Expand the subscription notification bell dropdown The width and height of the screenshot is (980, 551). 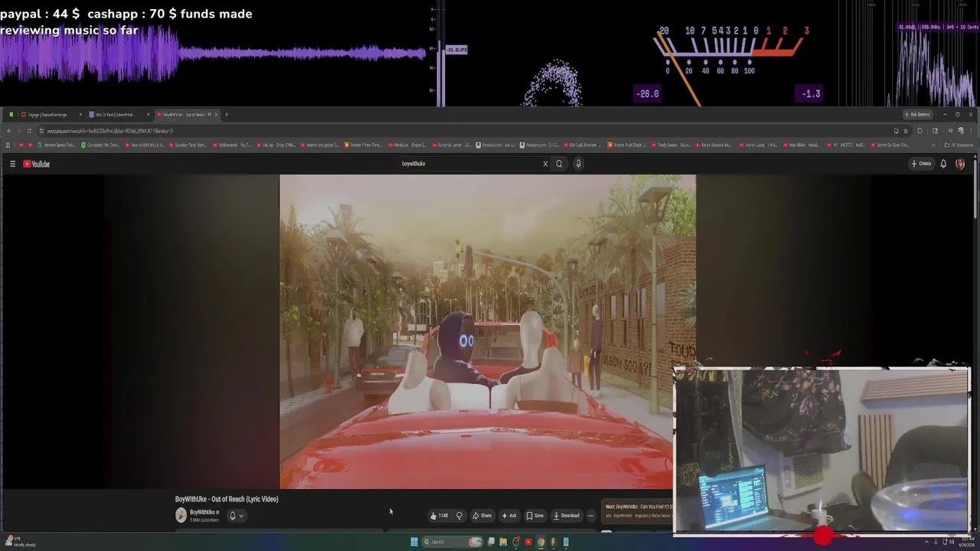pyautogui.click(x=237, y=516)
